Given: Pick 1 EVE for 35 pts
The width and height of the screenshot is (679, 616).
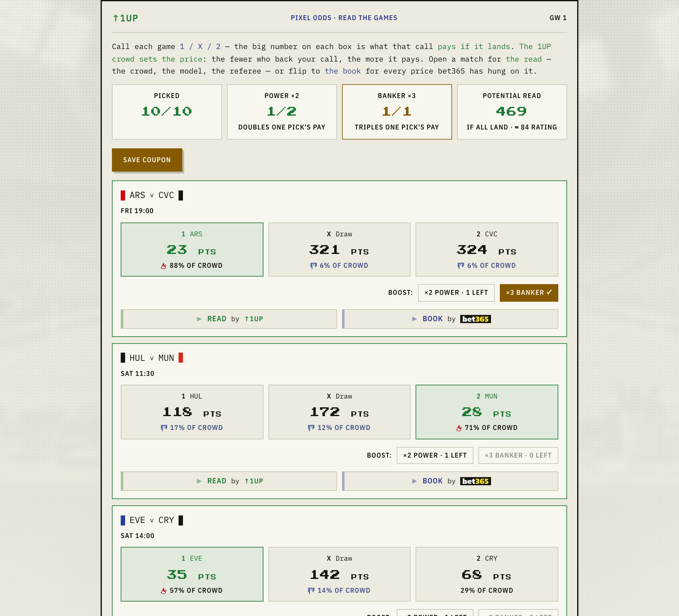Looking at the screenshot, I should click(192, 574).
